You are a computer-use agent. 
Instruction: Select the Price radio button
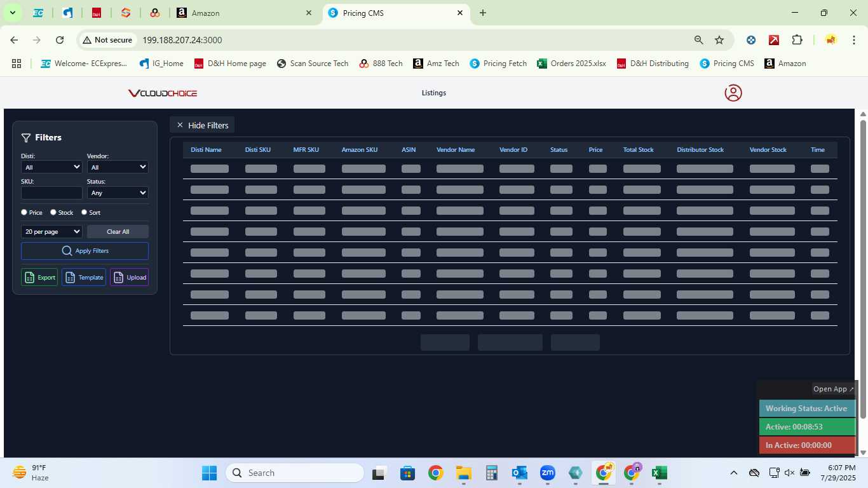[24, 212]
